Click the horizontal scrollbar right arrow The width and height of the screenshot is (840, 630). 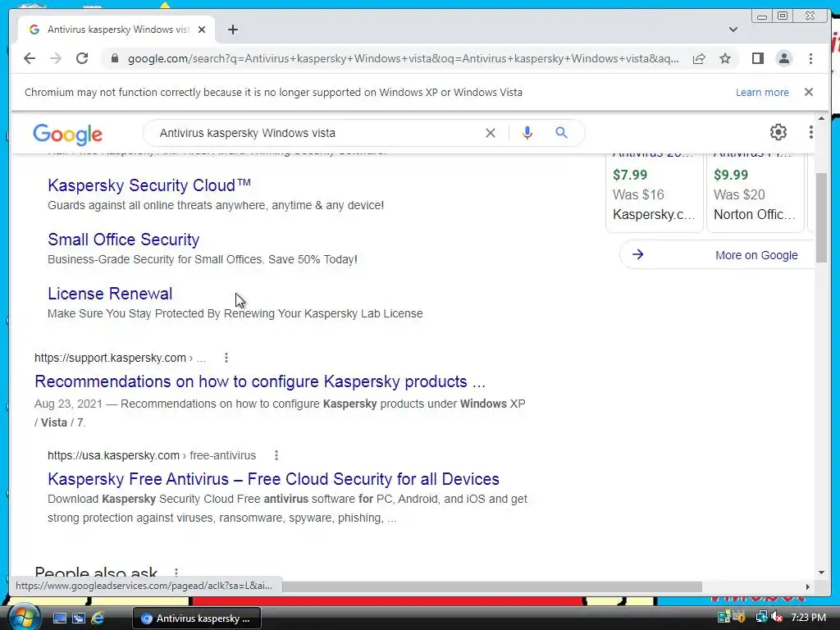coord(807,587)
